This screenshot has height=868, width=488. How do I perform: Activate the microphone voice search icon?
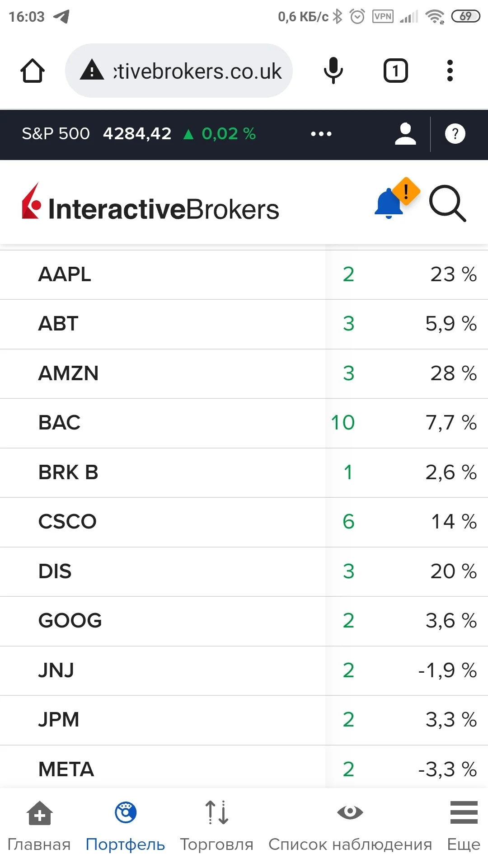[333, 71]
